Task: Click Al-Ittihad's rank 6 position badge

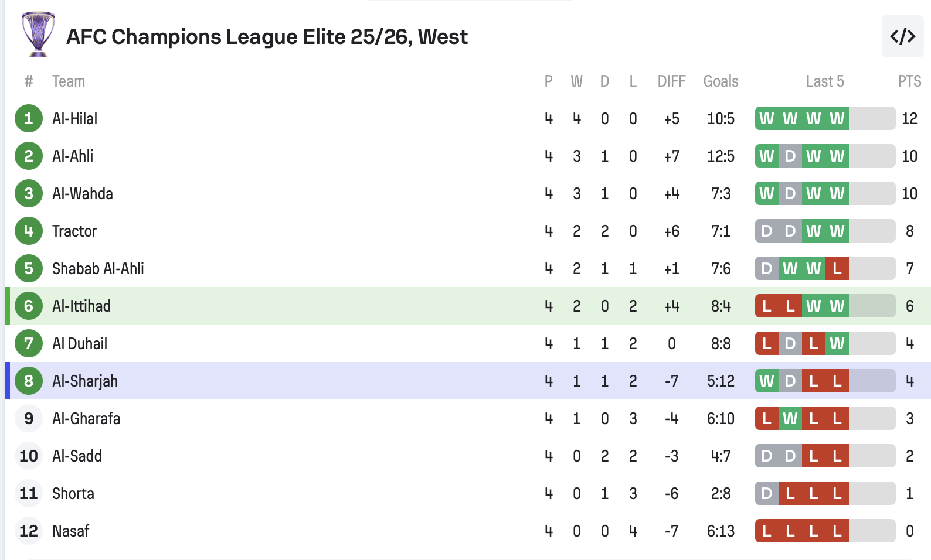Action: pos(29,306)
